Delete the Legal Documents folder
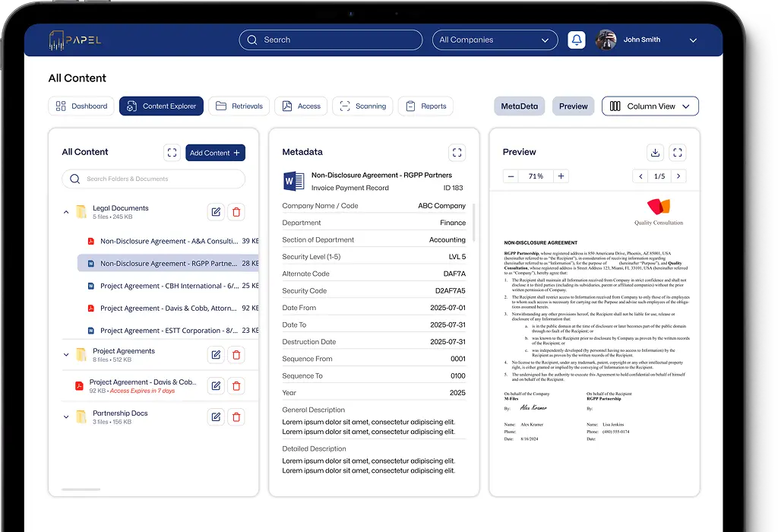 tap(236, 212)
